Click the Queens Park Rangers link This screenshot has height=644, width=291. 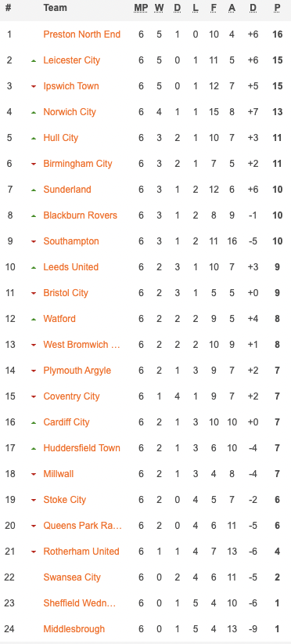[x=83, y=525]
